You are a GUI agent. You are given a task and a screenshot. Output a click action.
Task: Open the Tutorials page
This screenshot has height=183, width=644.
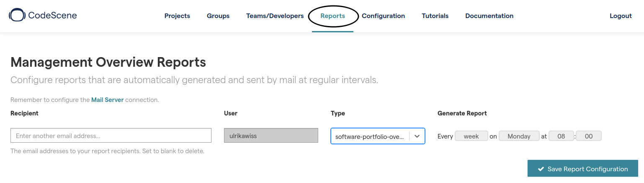[435, 16]
